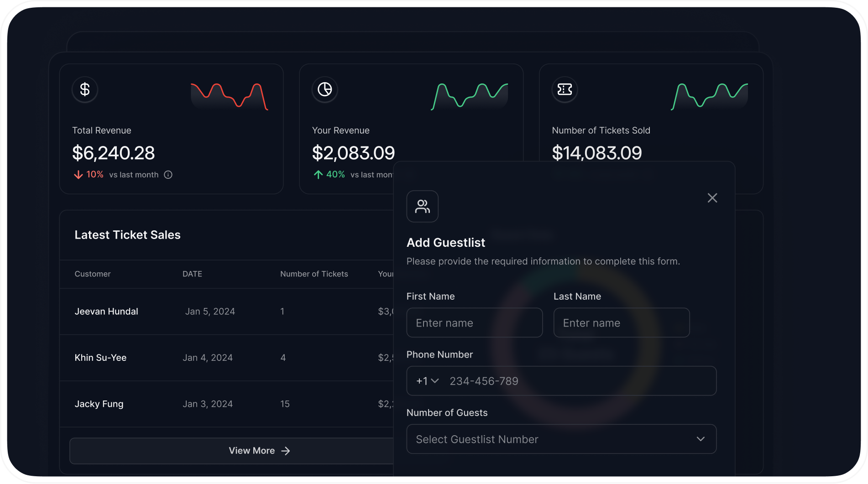This screenshot has width=868, height=484.
Task: Click the green sparkline chart on Your Revenue
Action: coord(470,96)
